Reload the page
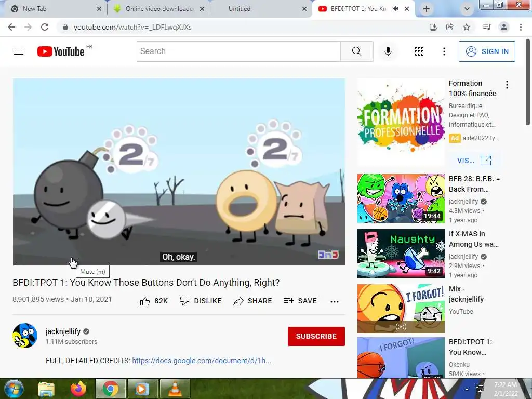Viewport: 532px width, 399px height. (x=45, y=27)
